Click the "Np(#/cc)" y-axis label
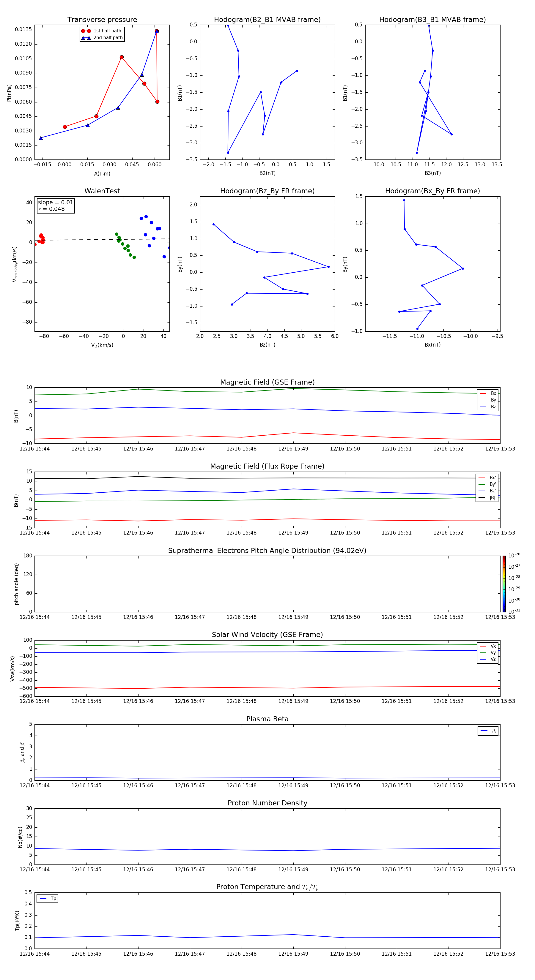Screen dimensions: 535x980 click(20, 837)
